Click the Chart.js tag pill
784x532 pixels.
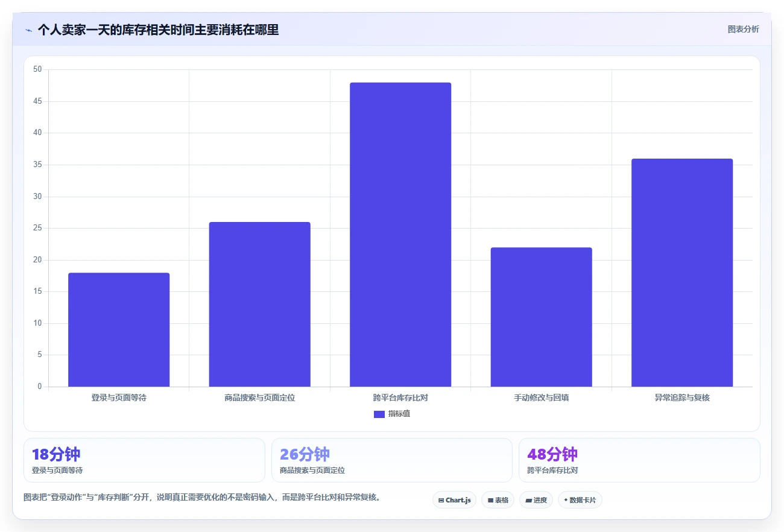(454, 500)
